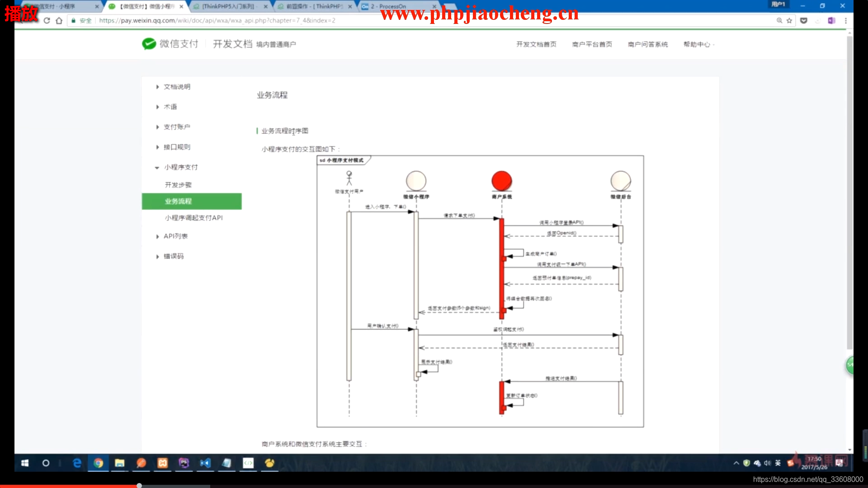This screenshot has height=488, width=868.
Task: Open the notepad-style taskbar app
Action: [227, 463]
